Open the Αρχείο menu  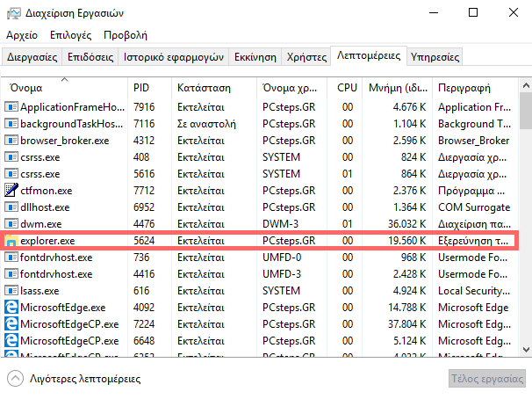[22, 35]
